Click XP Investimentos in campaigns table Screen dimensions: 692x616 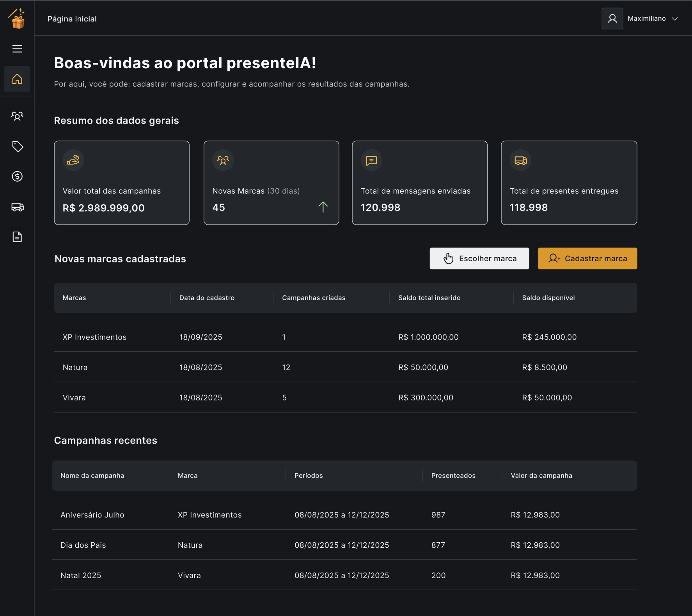(x=209, y=515)
